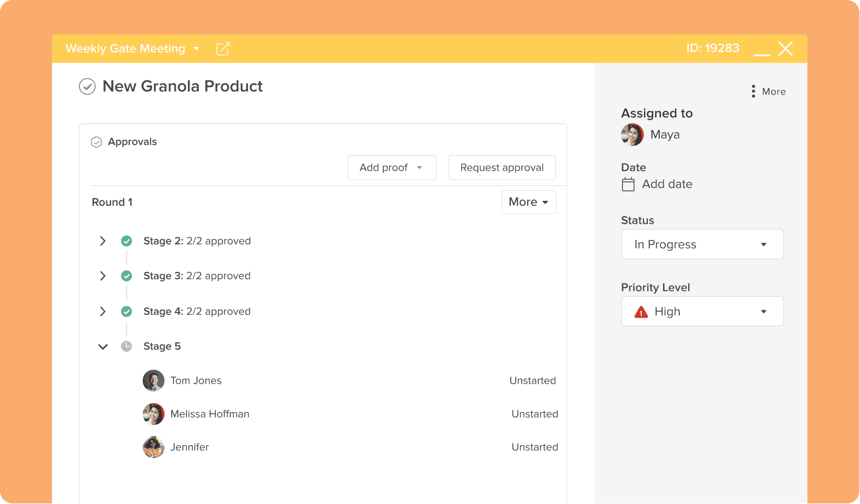Screen dimensions: 860x504
Task: Close the task panel
Action: 786,49
